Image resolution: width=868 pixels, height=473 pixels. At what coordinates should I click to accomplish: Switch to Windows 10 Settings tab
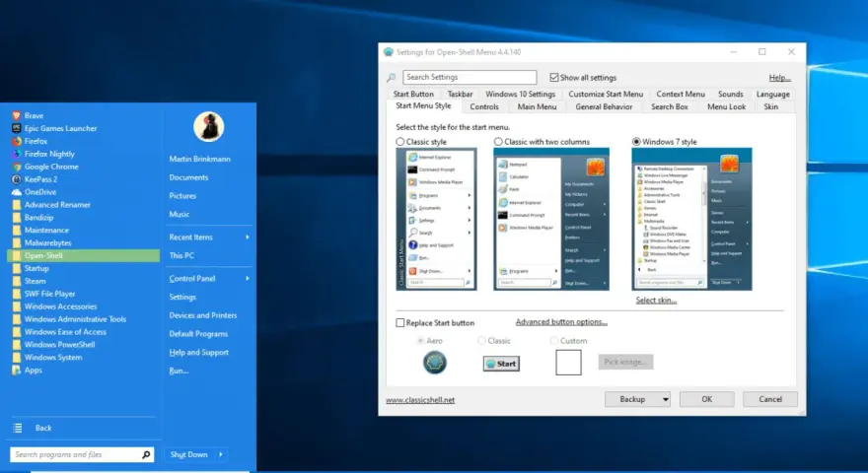pyautogui.click(x=521, y=94)
